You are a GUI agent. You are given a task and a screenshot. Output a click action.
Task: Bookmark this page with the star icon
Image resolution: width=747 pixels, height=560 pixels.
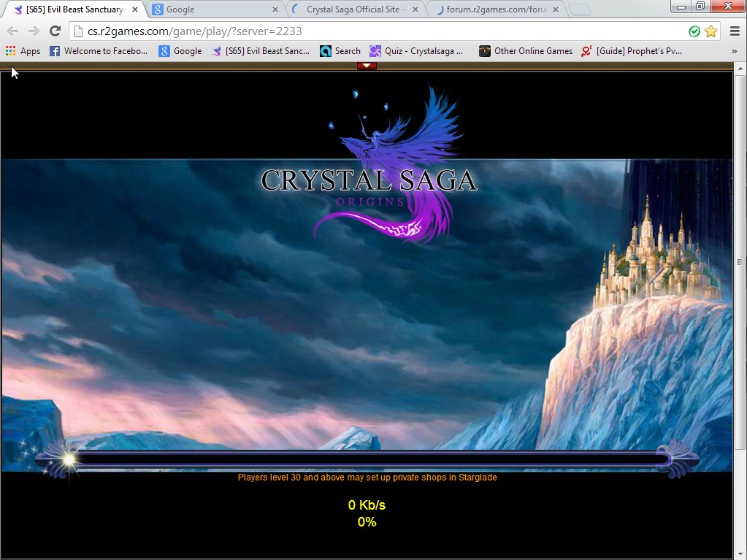tap(710, 31)
